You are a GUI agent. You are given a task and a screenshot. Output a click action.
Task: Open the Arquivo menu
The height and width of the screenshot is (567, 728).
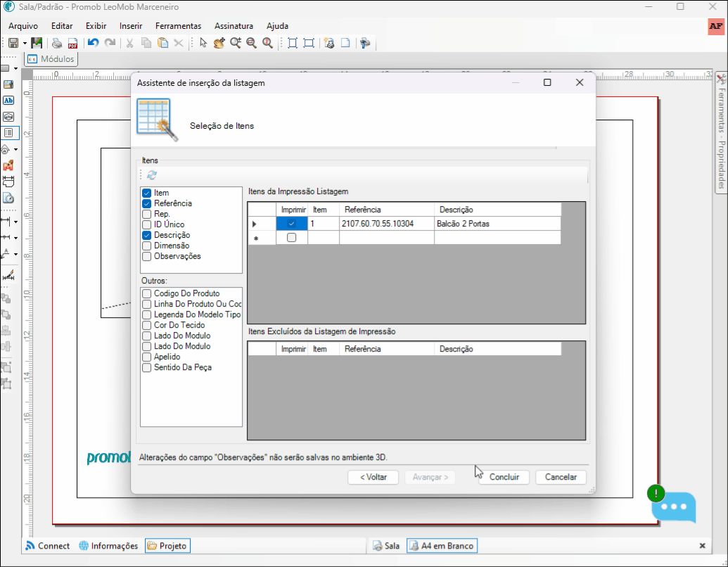coord(23,26)
